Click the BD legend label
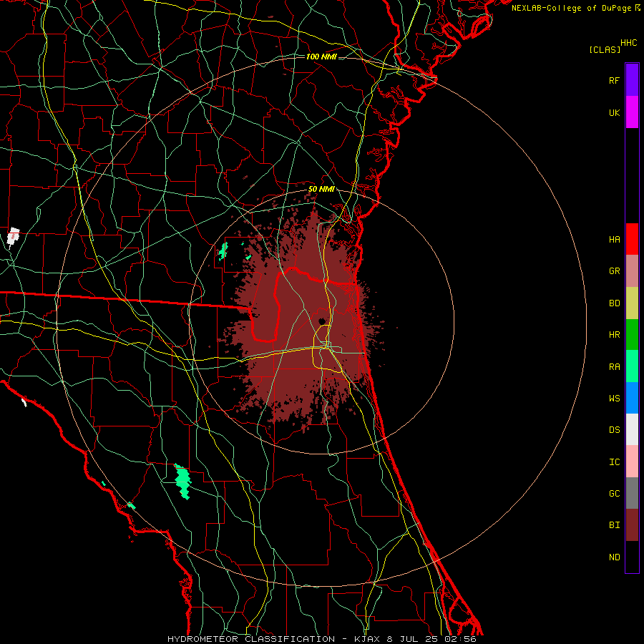This screenshot has height=644, width=644. point(614,303)
